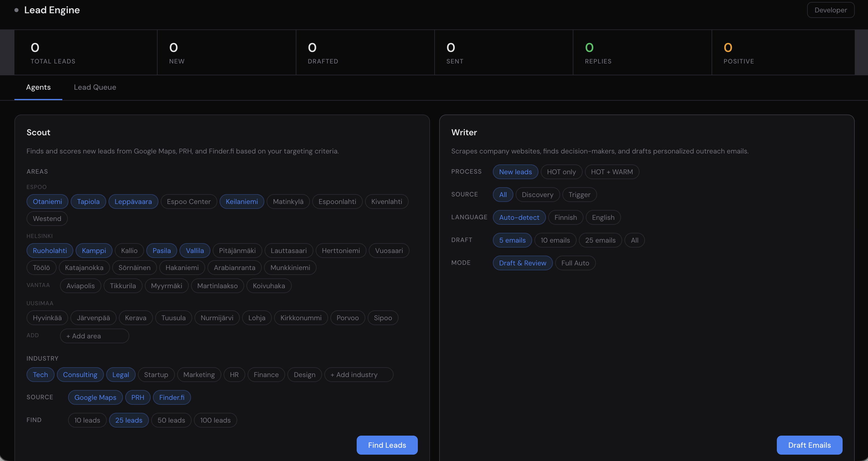Select 50 leads to find

click(171, 420)
